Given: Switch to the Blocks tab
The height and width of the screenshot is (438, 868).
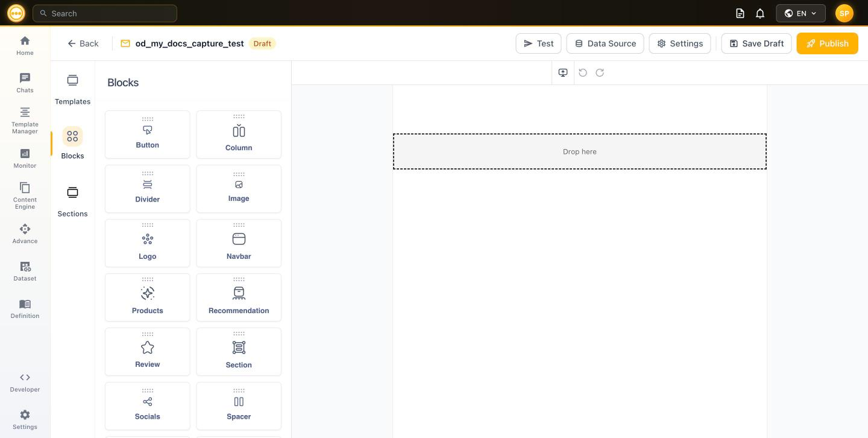Looking at the screenshot, I should (72, 144).
